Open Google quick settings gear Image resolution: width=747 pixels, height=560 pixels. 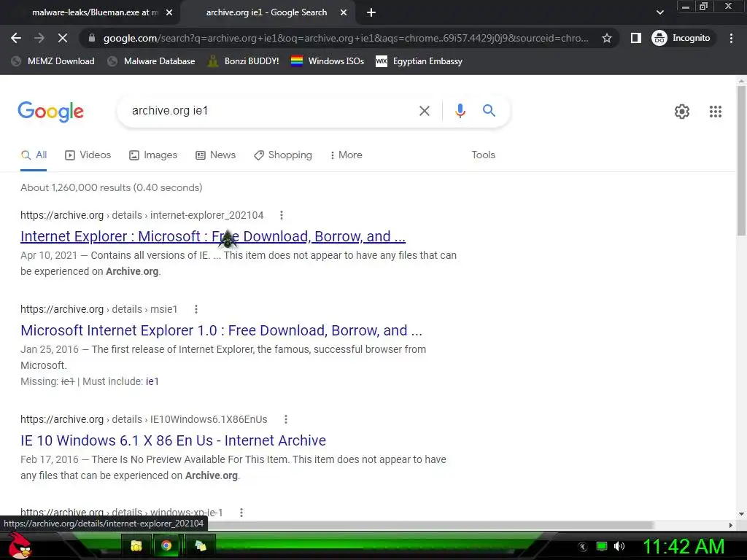[x=682, y=112]
